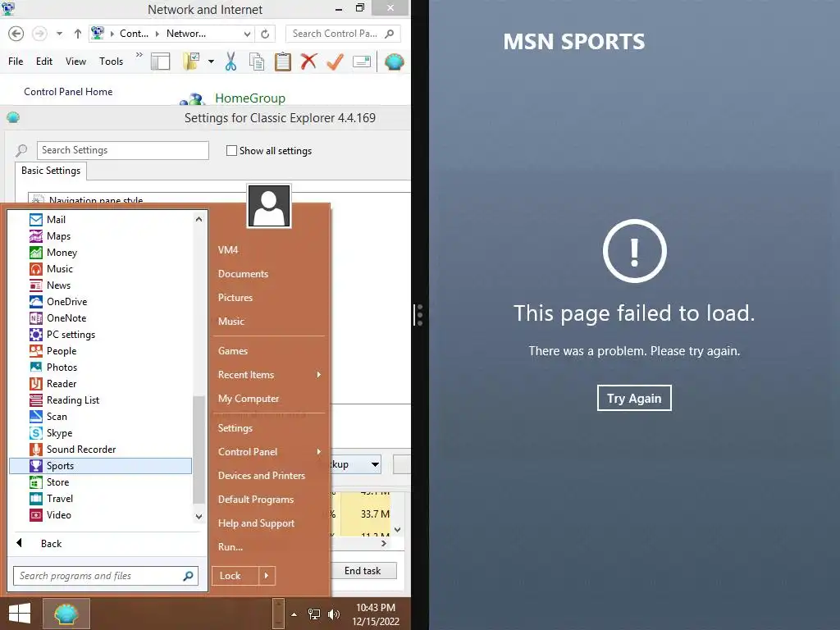Expand Control Panel submenu arrow
The height and width of the screenshot is (630, 840).
[319, 452]
